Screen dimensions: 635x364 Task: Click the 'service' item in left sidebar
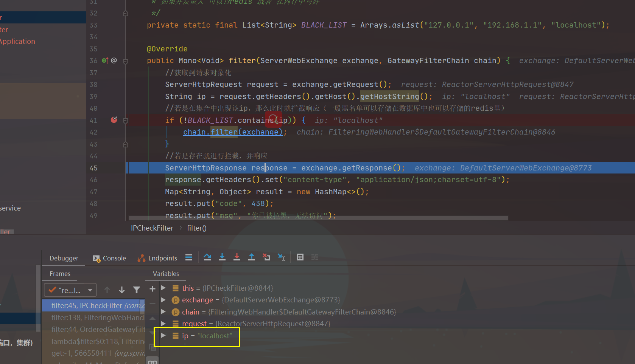click(11, 208)
